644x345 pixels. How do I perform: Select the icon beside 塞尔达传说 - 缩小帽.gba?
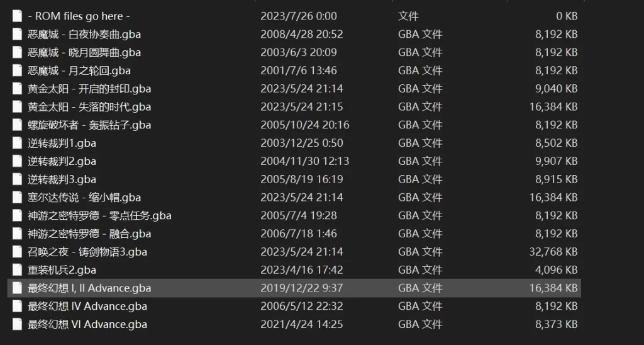pos(17,198)
